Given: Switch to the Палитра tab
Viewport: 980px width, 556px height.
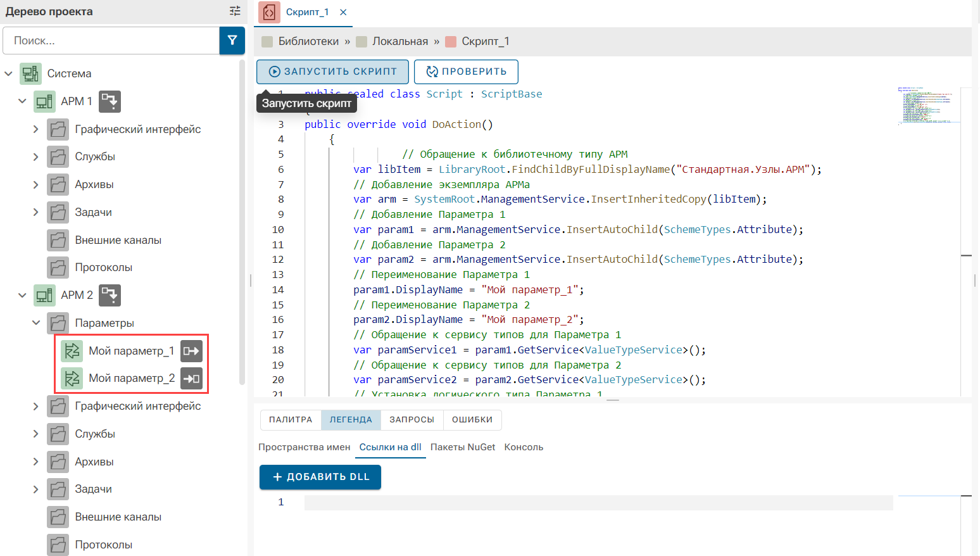Looking at the screenshot, I should [x=291, y=420].
